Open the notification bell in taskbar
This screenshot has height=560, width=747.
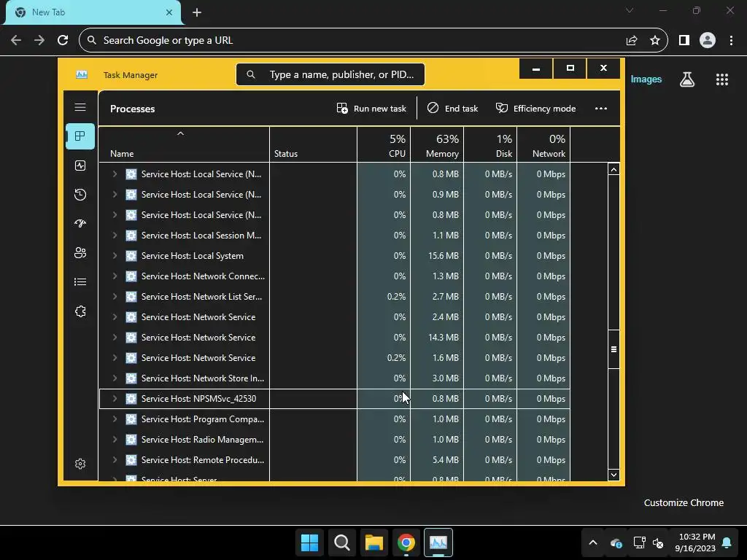[x=727, y=542]
